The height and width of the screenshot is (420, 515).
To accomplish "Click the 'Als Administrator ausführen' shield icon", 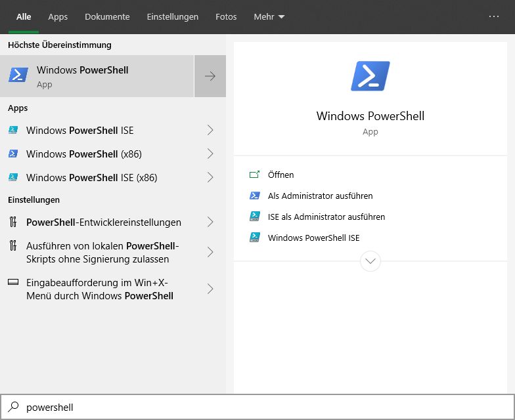I will point(255,196).
